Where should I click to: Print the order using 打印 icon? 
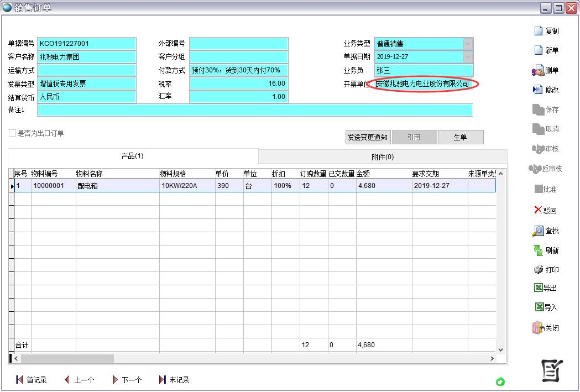[539, 270]
